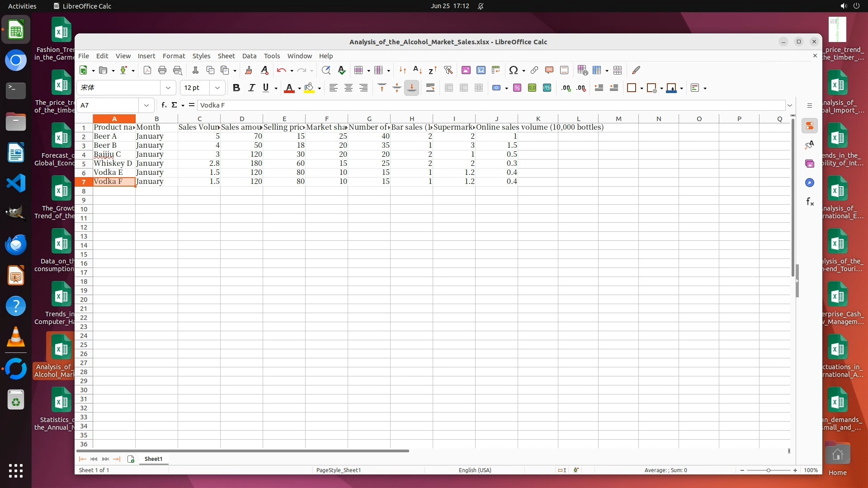
Task: Toggle Wrap Text button
Action: [430, 88]
